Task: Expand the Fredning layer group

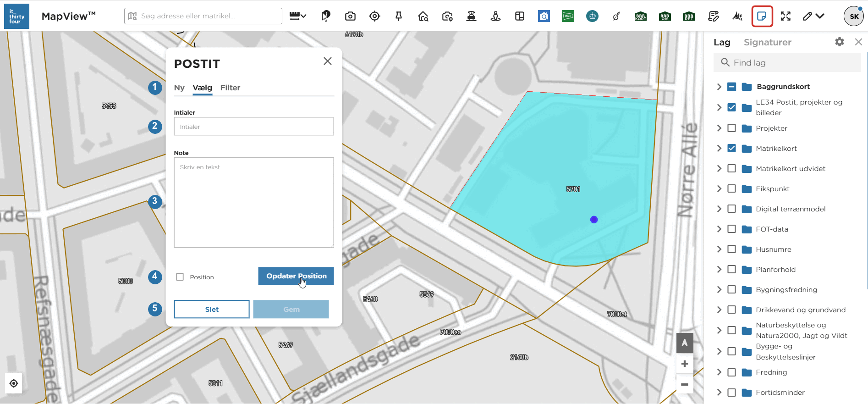Action: [x=719, y=372]
